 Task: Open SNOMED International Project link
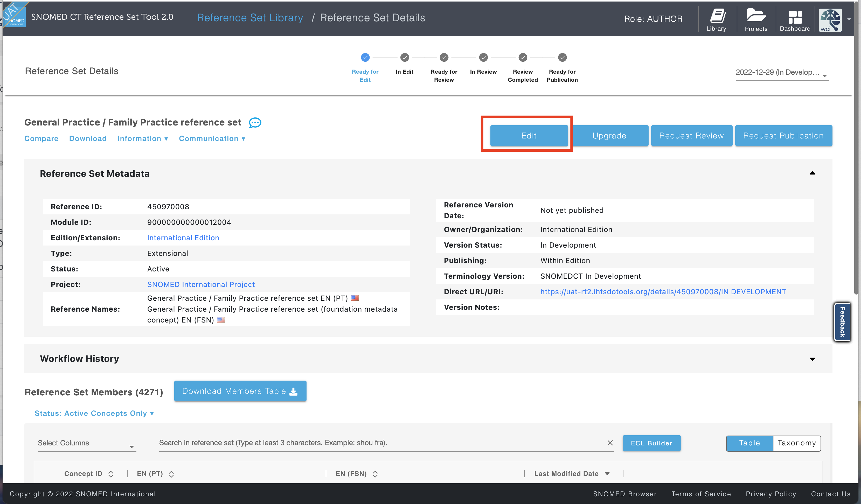(x=201, y=284)
